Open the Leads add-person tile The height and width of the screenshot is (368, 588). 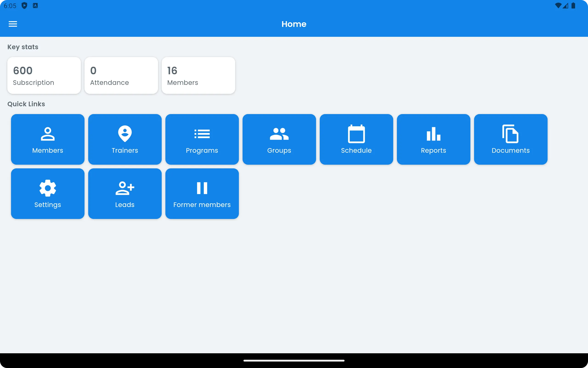[x=125, y=193]
